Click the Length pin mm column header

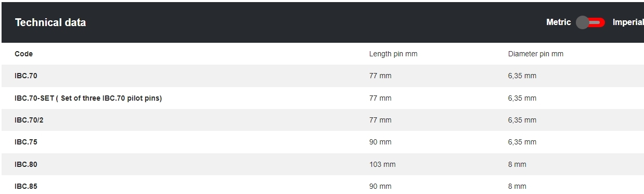[x=393, y=54]
